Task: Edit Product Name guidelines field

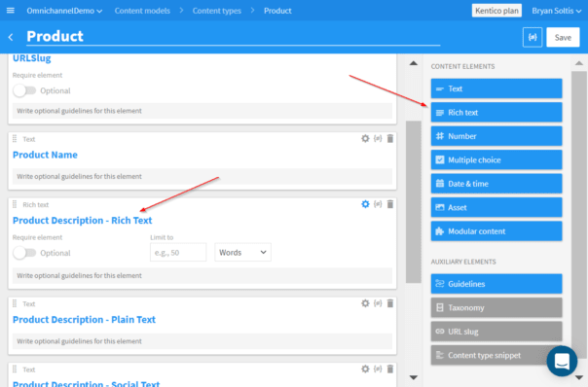Action: [202, 176]
